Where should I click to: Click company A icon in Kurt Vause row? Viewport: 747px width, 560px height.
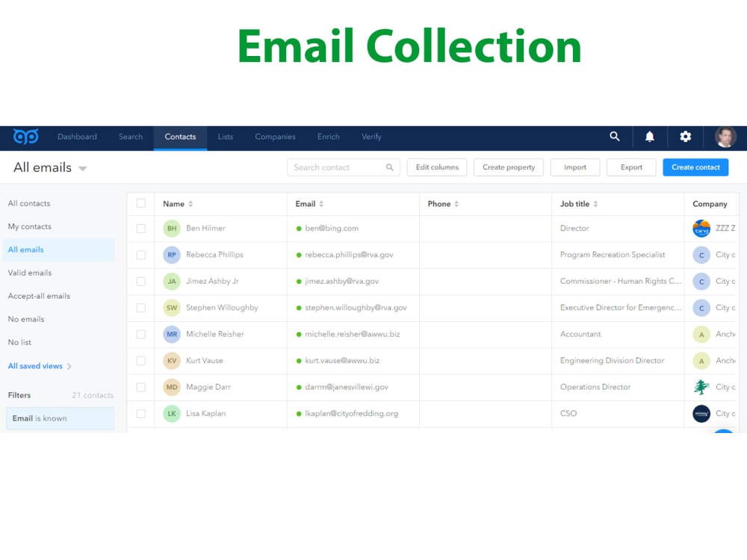701,361
